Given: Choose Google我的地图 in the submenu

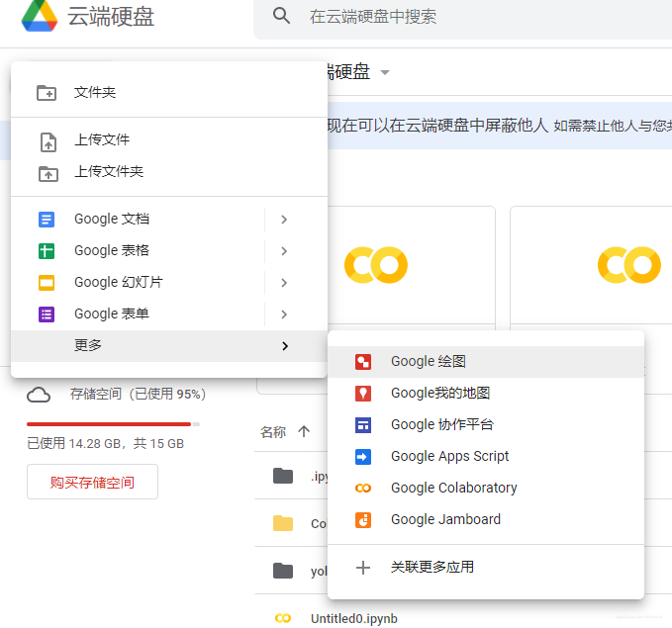Looking at the screenshot, I should point(486,394).
